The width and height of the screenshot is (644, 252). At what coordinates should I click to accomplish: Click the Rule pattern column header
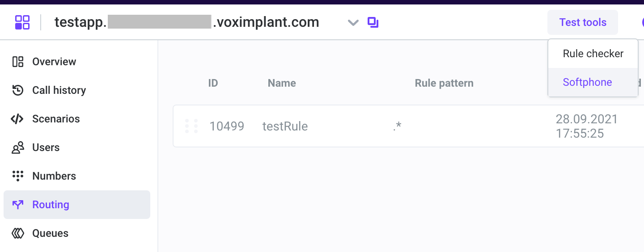(444, 83)
